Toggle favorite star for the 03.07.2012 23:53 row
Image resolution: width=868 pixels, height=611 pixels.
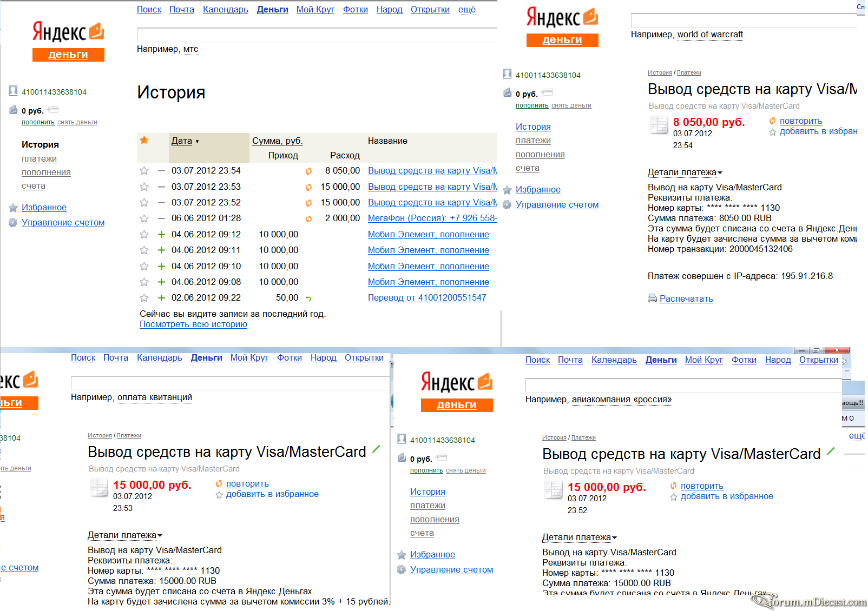144,187
